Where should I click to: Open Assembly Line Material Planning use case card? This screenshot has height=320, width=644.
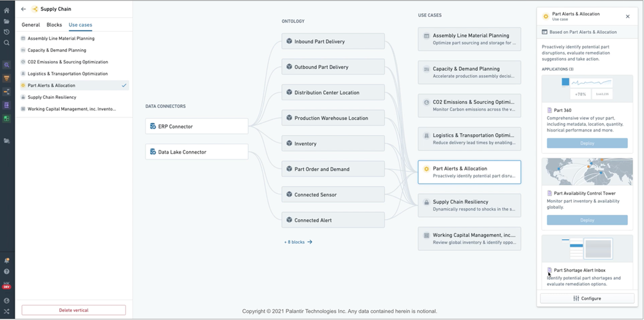469,39
